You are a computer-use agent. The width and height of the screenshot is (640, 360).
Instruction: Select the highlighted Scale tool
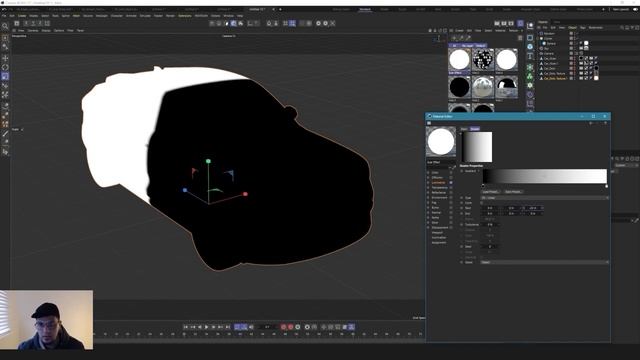(x=5, y=76)
